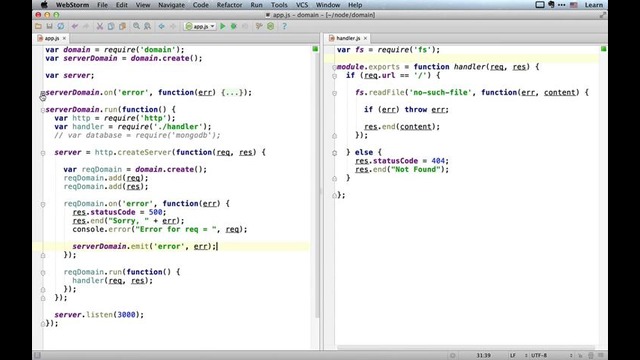This screenshot has height=360, width=640.
Task: Open Help with question mark icon
Action: point(284,26)
